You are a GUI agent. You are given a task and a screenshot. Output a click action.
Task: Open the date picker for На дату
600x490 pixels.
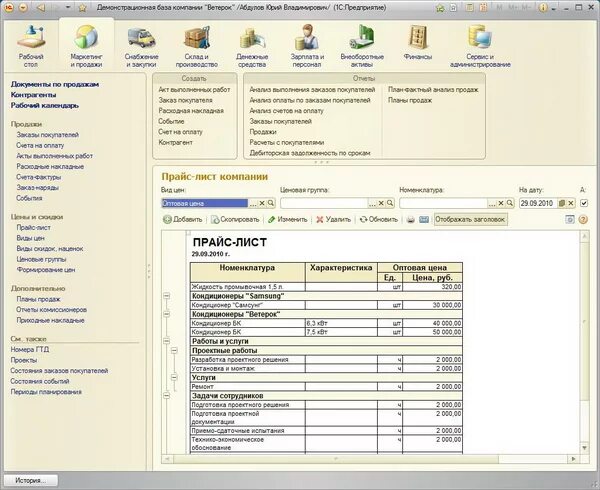[x=562, y=203]
